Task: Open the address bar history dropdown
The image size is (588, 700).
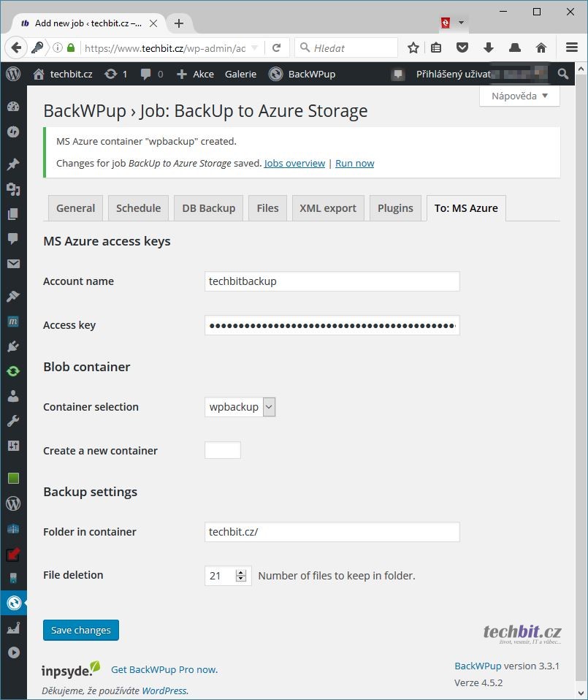Action: point(255,48)
